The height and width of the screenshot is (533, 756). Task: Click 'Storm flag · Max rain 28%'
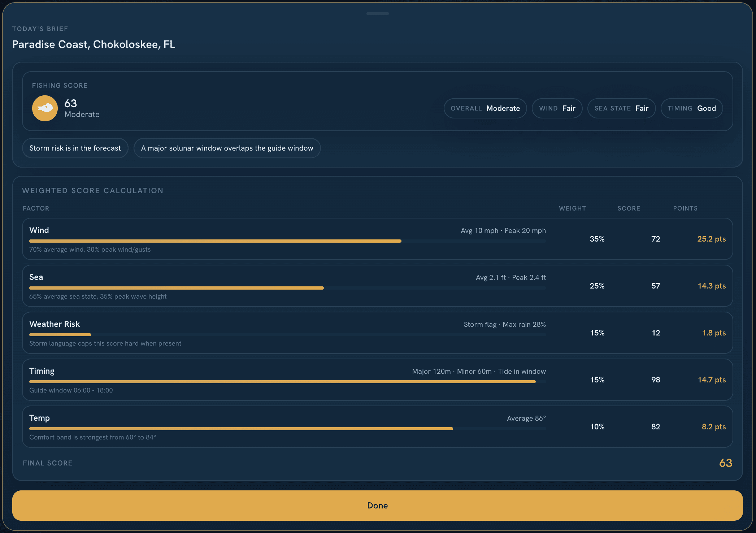pos(505,324)
